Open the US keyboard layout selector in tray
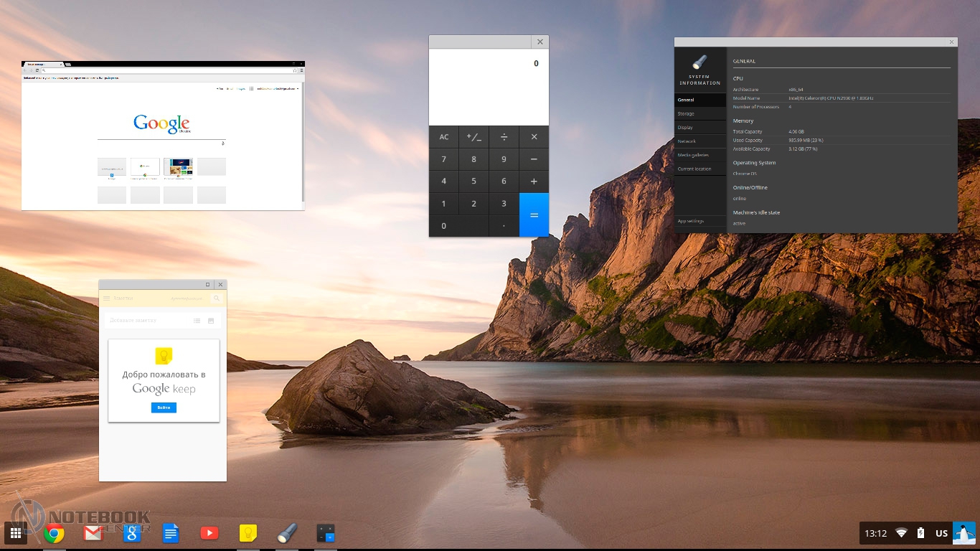Image resolution: width=980 pixels, height=551 pixels. click(x=941, y=533)
